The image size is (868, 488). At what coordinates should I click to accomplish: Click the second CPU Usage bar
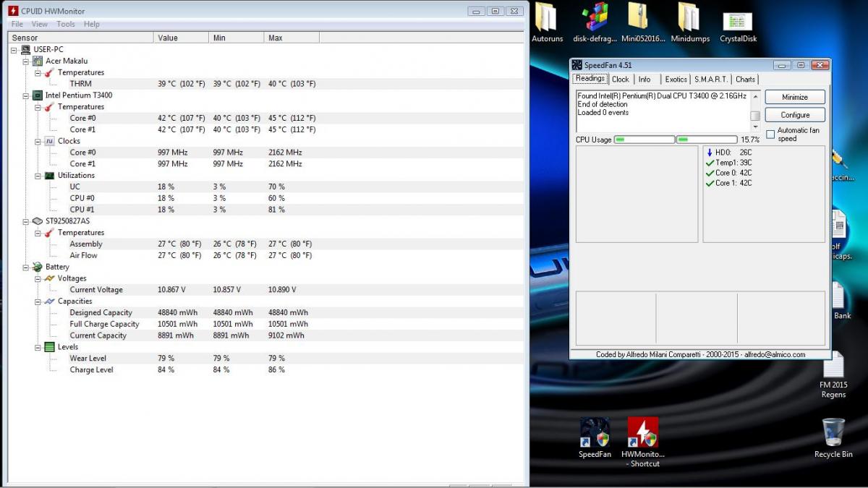(707, 140)
